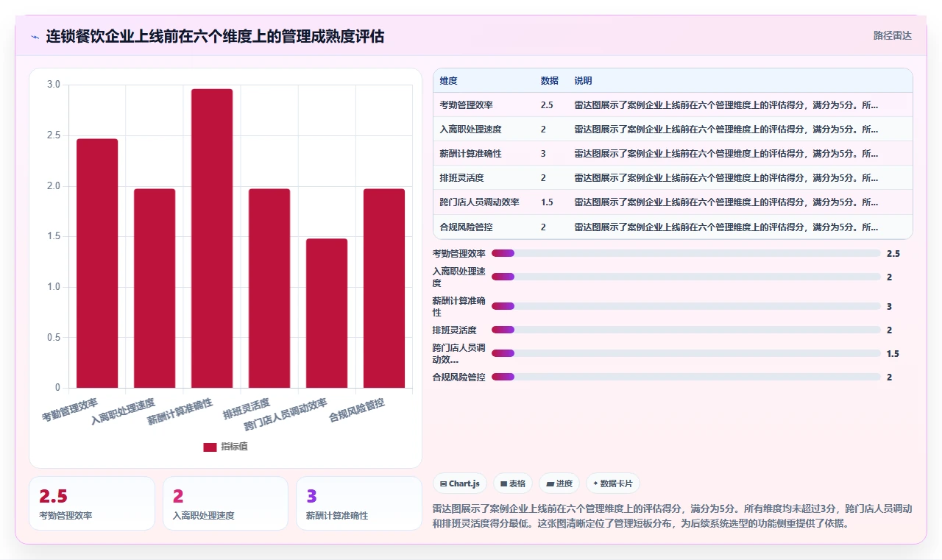Image resolution: width=942 pixels, height=560 pixels.
Task: Select the 排班灵活度 chart bar
Action: point(269,288)
